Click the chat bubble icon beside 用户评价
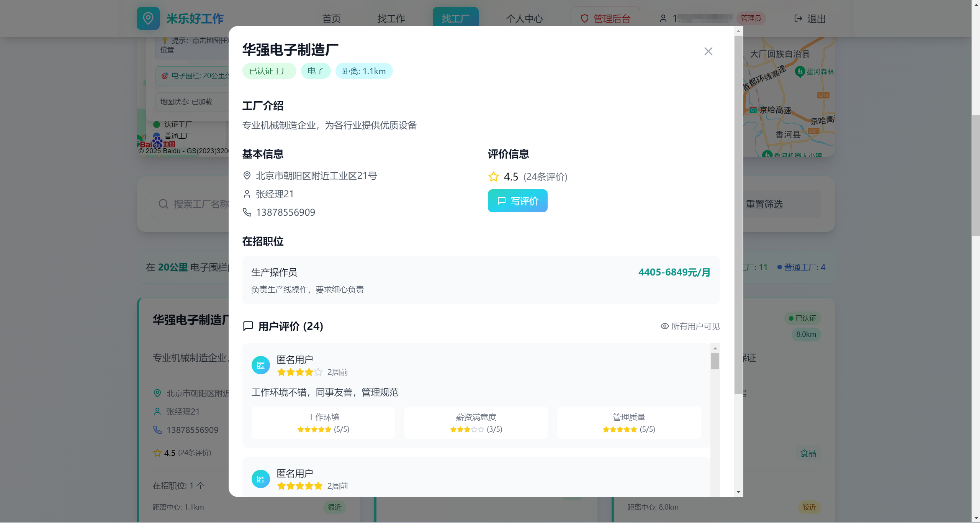This screenshot has height=523, width=980. point(248,326)
